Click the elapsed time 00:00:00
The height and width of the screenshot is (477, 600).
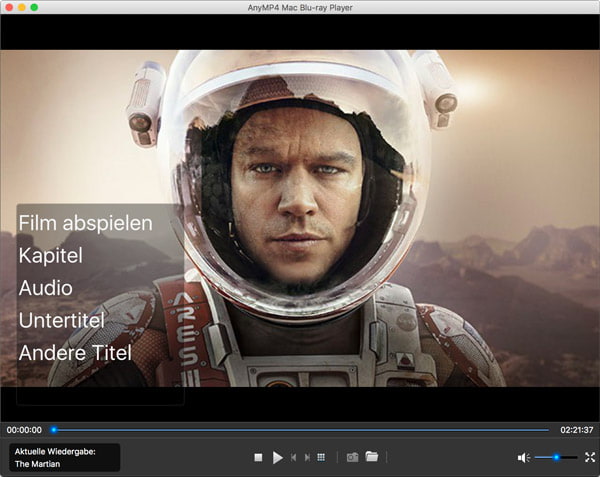pos(24,430)
